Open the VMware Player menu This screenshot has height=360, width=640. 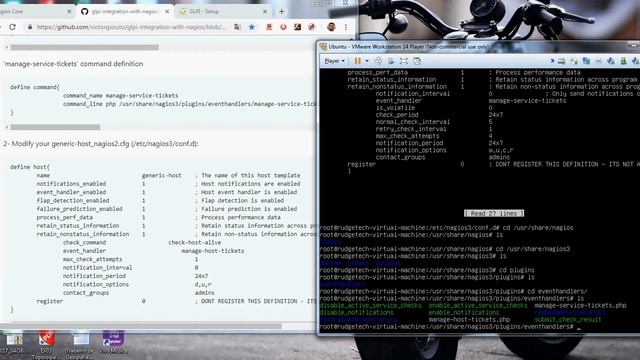[x=334, y=61]
